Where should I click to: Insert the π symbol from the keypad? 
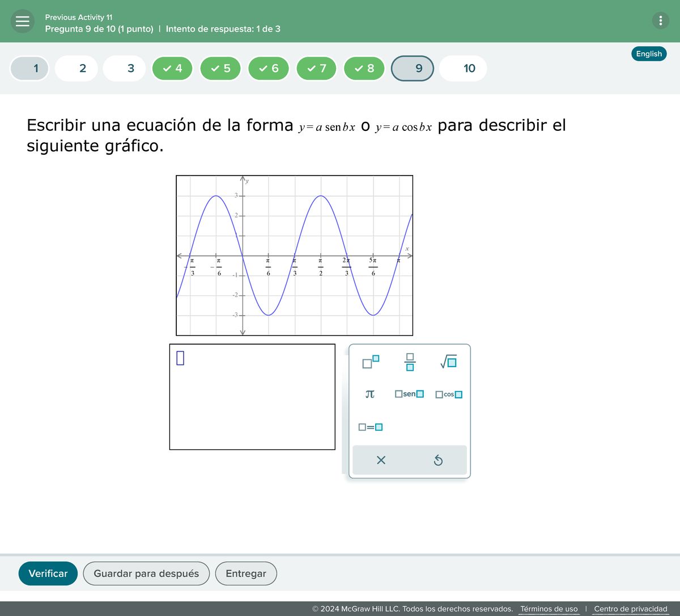click(369, 394)
